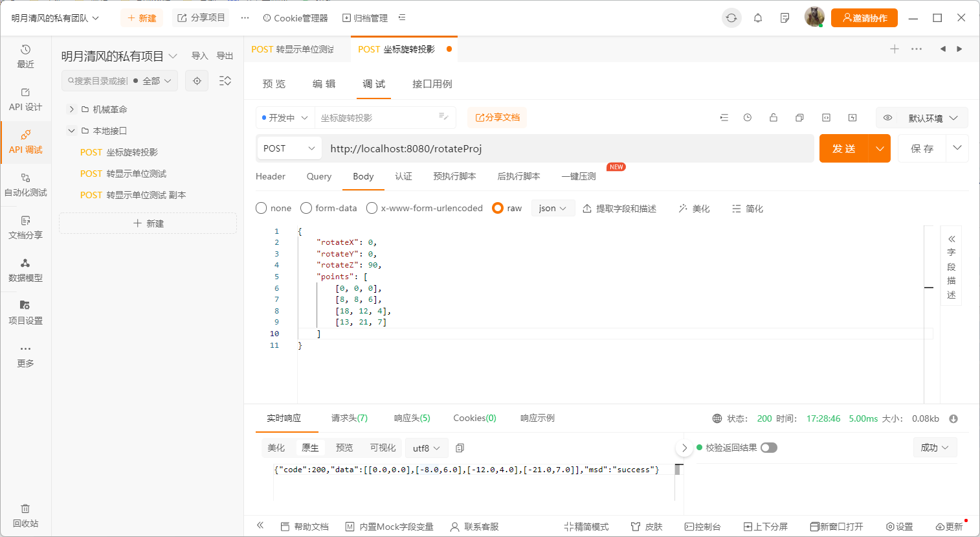Viewport: 980px width, 537px height.
Task: Click the sync refresh icon in title bar
Action: (x=731, y=18)
